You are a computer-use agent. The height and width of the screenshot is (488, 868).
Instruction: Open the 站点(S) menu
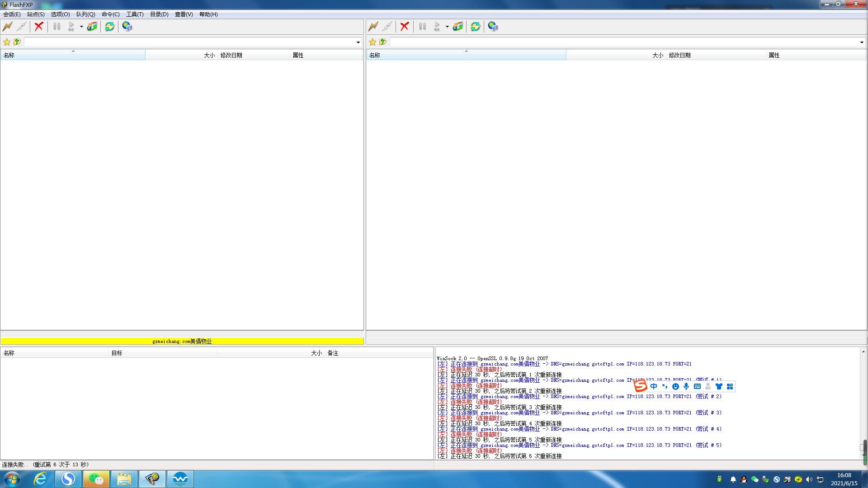tap(36, 14)
